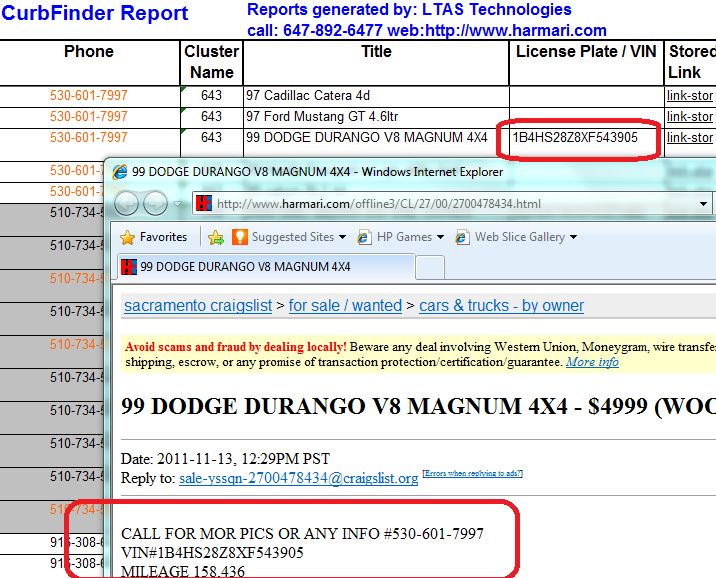Select cluster 643 cell in Cadillac row
This screenshot has height=578, width=716.
tap(211, 96)
